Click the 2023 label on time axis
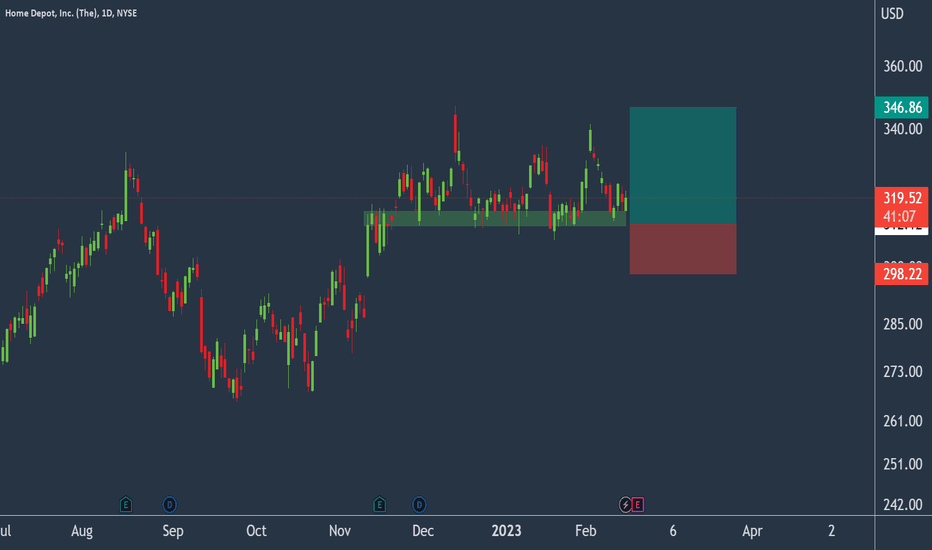 click(x=506, y=531)
